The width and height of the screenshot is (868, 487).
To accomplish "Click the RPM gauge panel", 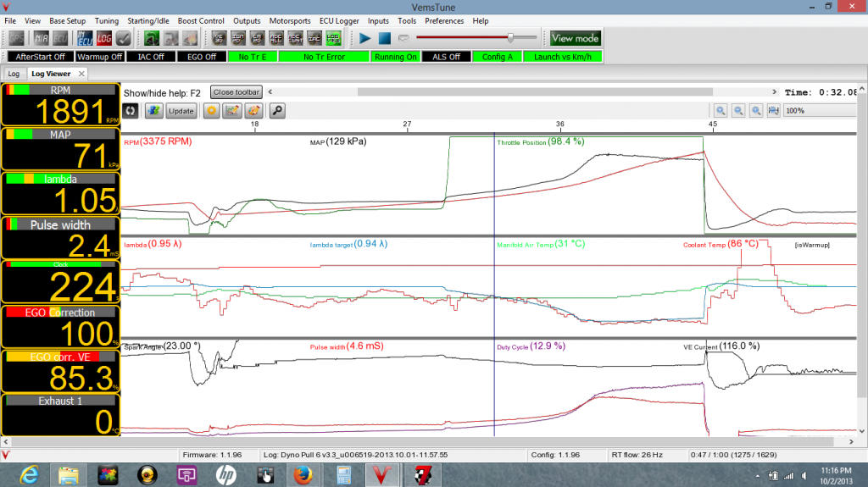I will (x=61, y=105).
